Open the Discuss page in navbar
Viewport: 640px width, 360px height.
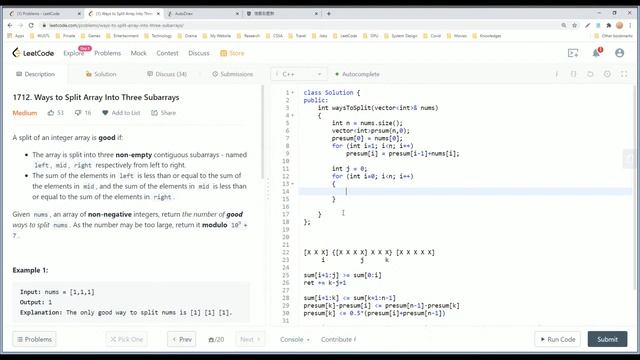(x=199, y=53)
